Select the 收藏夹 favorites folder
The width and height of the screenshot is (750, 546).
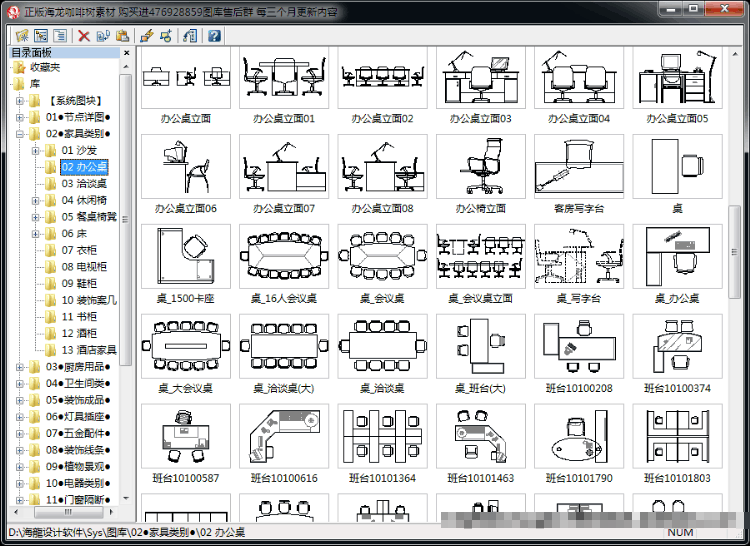click(x=45, y=67)
